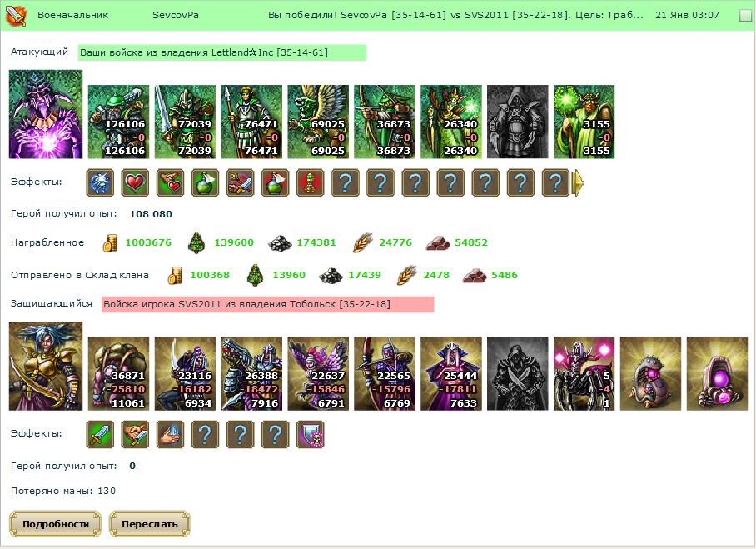
Task: Open the crossed sword and arrows effect
Action: pyautogui.click(x=240, y=182)
